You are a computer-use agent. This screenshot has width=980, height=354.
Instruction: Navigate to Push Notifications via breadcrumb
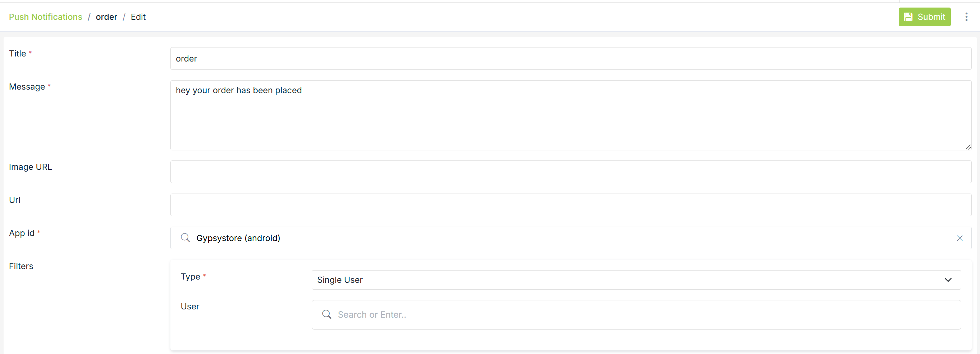(45, 17)
